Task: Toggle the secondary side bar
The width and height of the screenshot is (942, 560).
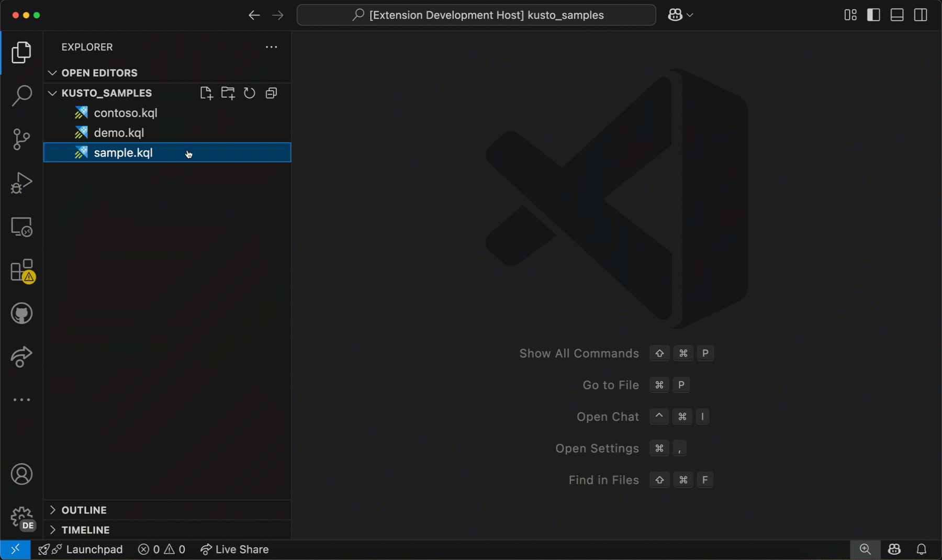Action: [x=921, y=15]
